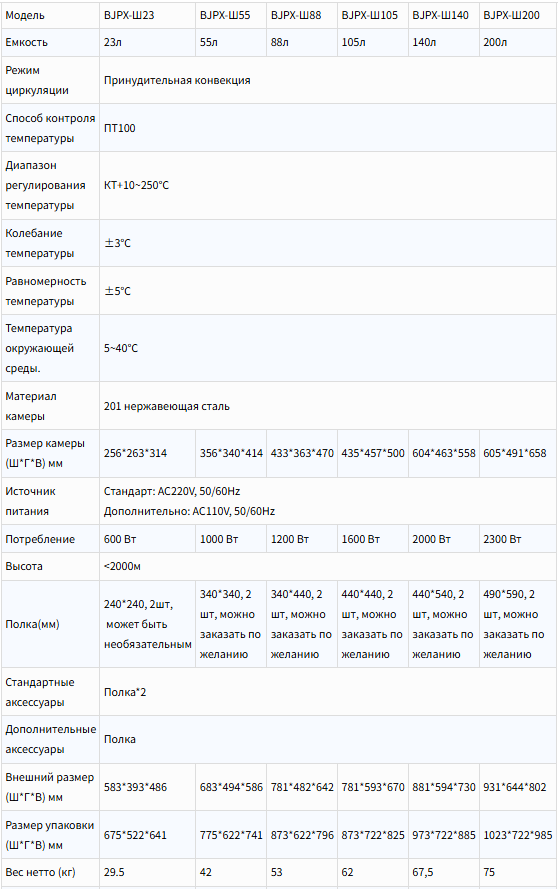Click the Принудительная конвекция cell

[x=328, y=80]
